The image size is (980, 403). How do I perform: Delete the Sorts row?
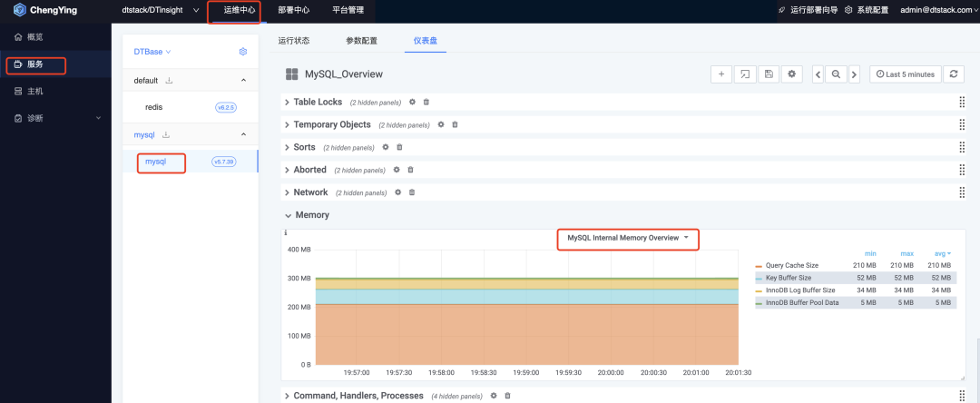point(399,147)
